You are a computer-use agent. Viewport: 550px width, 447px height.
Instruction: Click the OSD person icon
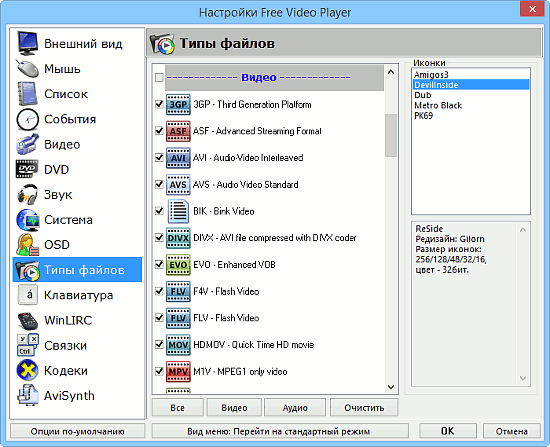(27, 245)
